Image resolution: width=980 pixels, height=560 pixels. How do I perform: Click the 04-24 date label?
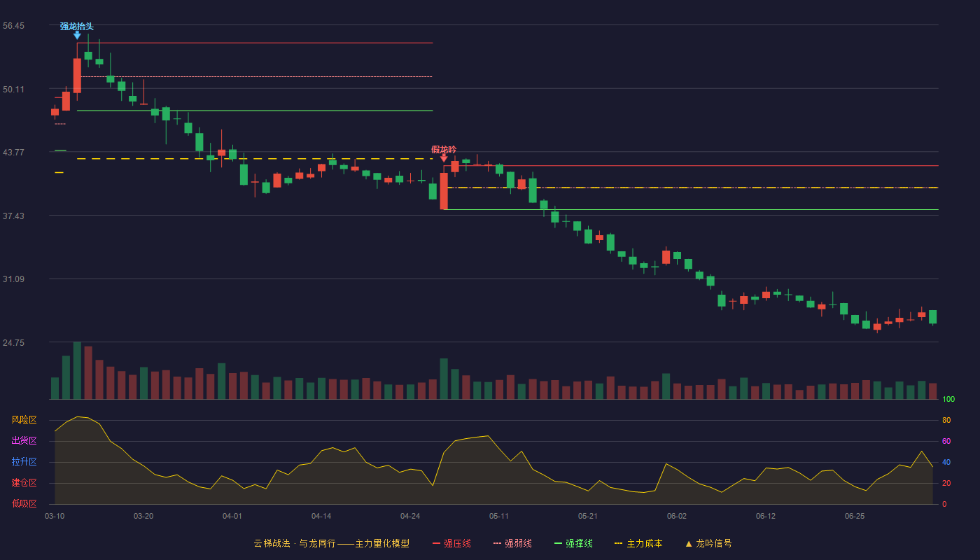pyautogui.click(x=410, y=516)
